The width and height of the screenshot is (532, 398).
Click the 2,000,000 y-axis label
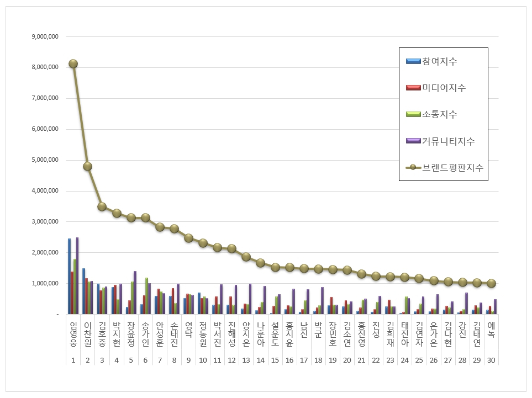tap(45, 252)
